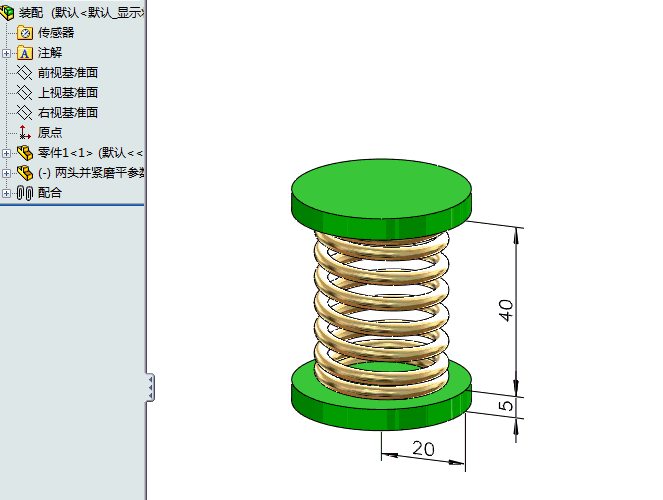Viewport: 663px width, 500px height.
Task: Click the assembly icon beside 装配
Action: click(x=7, y=13)
